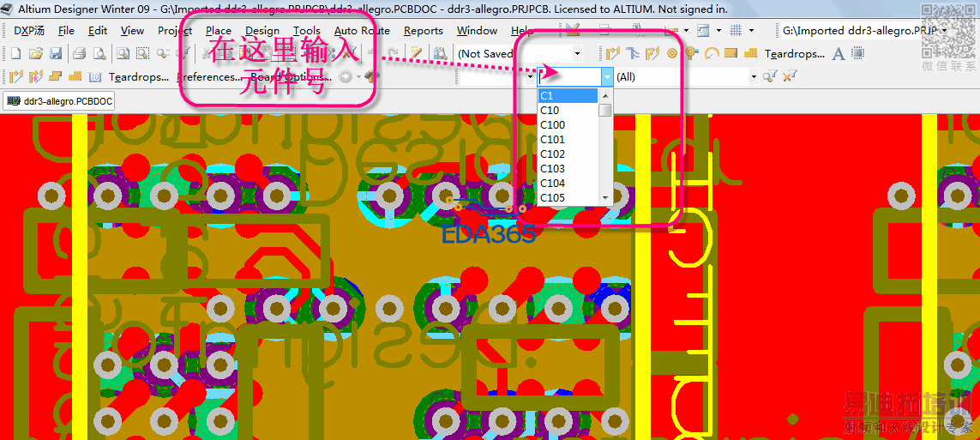Open the View menu
The height and width of the screenshot is (440, 980).
pyautogui.click(x=133, y=31)
